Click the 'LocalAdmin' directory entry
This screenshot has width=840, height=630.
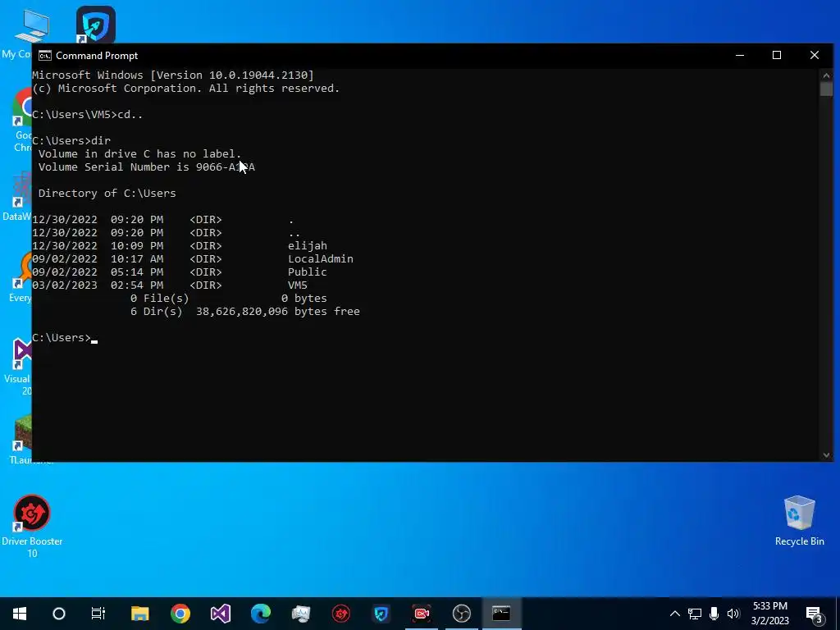tap(321, 258)
